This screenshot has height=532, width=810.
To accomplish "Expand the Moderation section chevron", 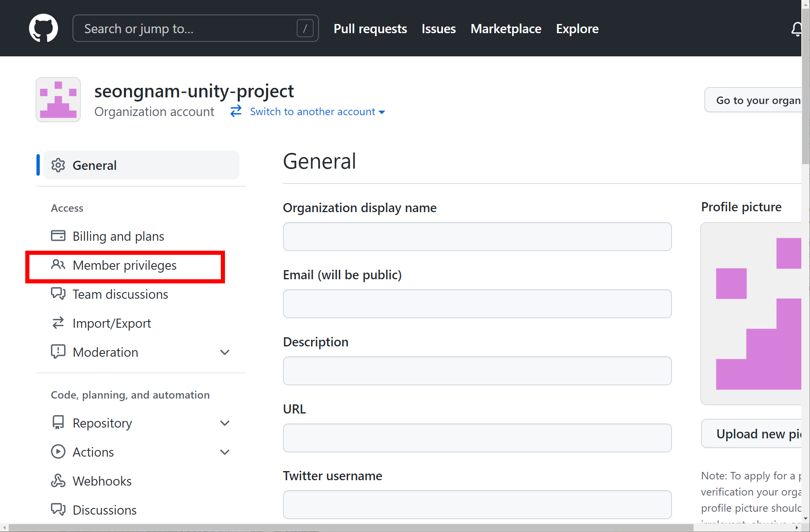I will tap(225, 352).
